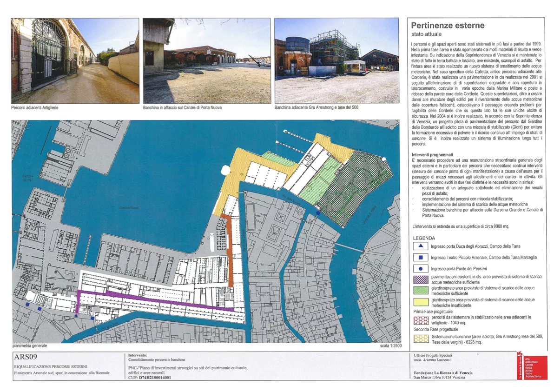The image size is (554, 392).
Task: Click the caption "Percorsi adiacenti Artiglierie"
Action: [x=34, y=107]
